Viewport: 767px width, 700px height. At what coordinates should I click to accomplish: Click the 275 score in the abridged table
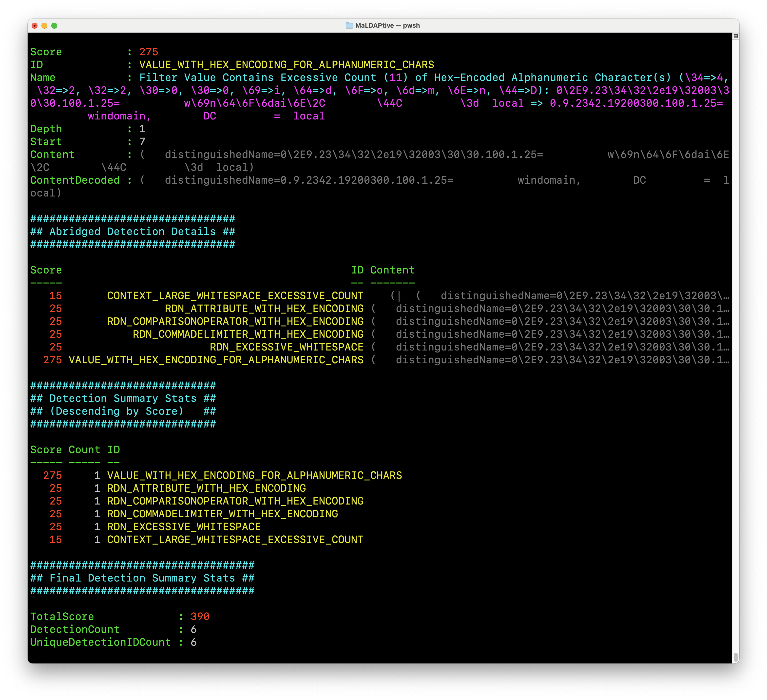coord(53,360)
